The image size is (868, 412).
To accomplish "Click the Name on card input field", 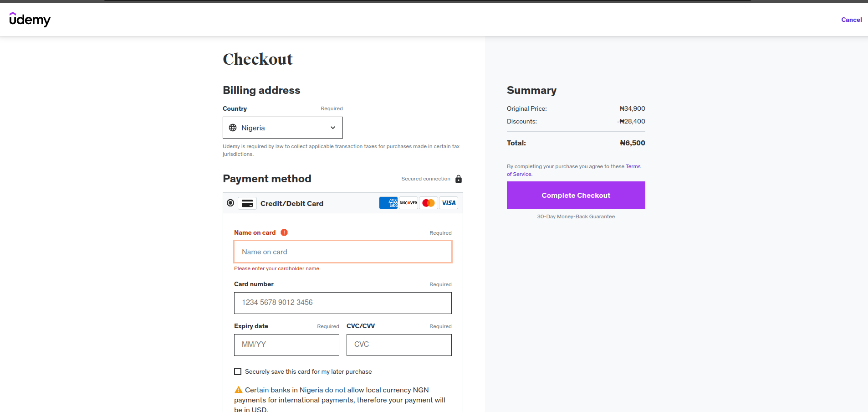I will coord(342,252).
